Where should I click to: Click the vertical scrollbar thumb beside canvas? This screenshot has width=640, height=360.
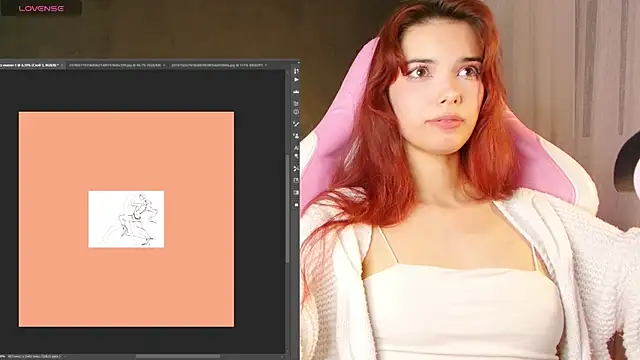(x=287, y=209)
